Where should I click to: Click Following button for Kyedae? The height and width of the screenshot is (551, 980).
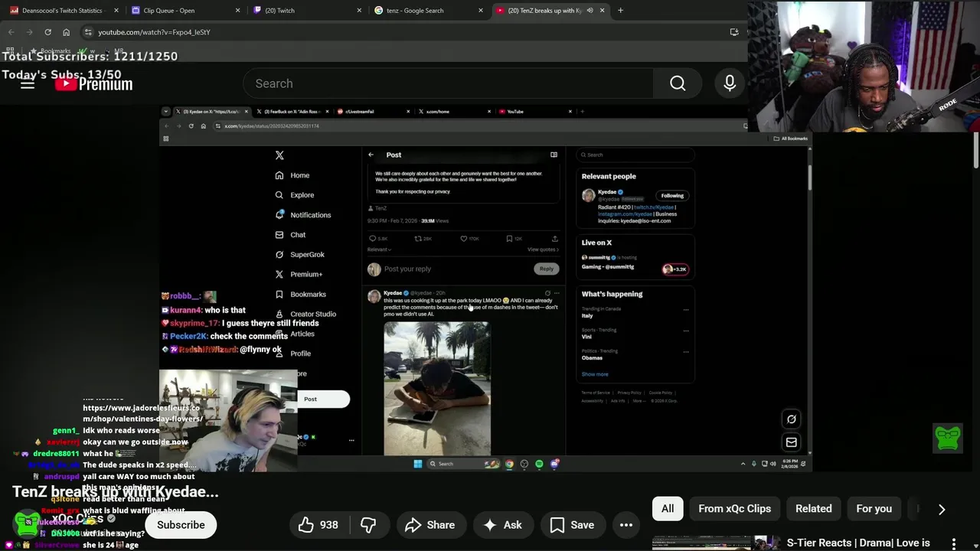click(x=672, y=195)
